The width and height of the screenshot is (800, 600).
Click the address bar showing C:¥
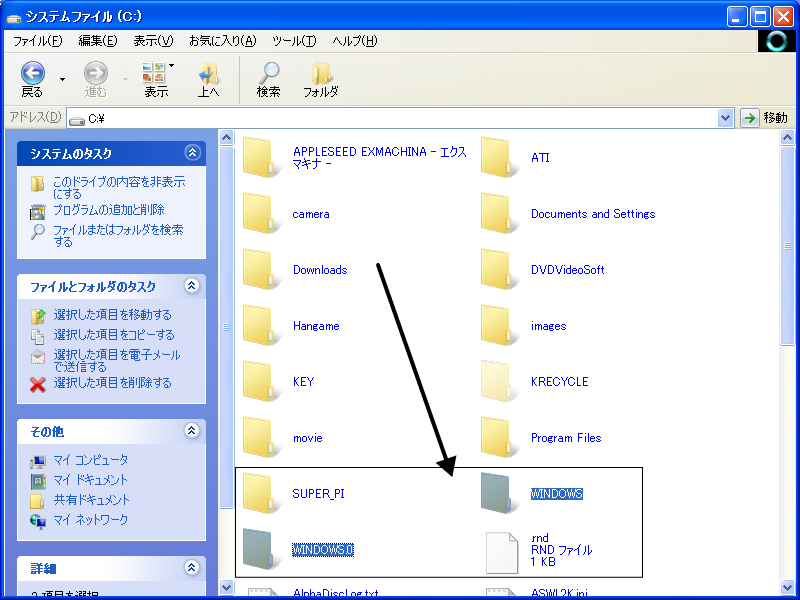393,118
